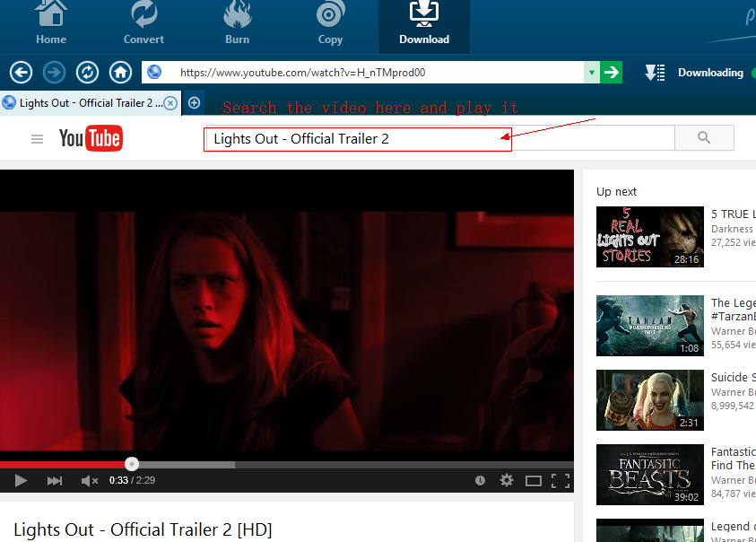This screenshot has height=542, width=756.
Task: Open the Burn module
Action: 238,23
